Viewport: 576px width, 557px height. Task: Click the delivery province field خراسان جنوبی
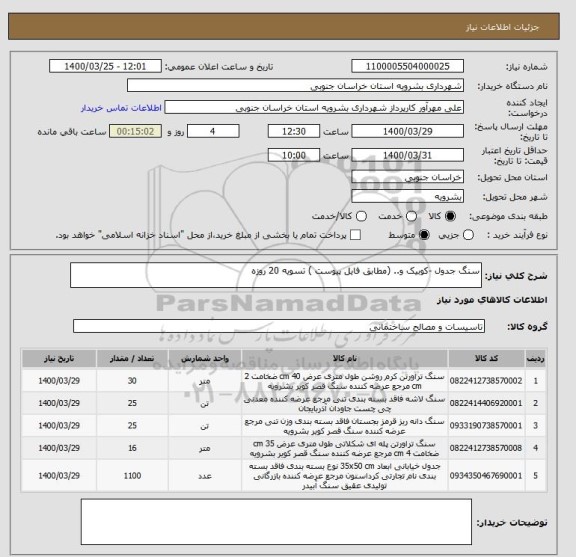(407, 177)
